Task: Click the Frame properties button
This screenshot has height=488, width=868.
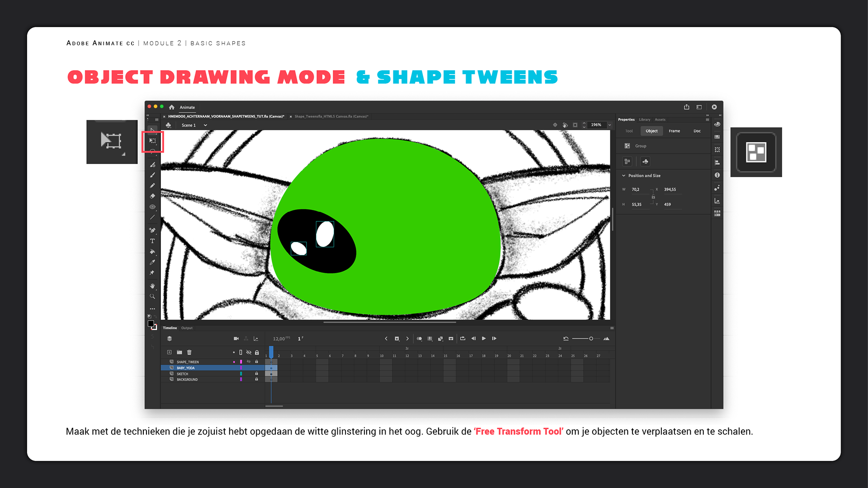Action: [674, 131]
